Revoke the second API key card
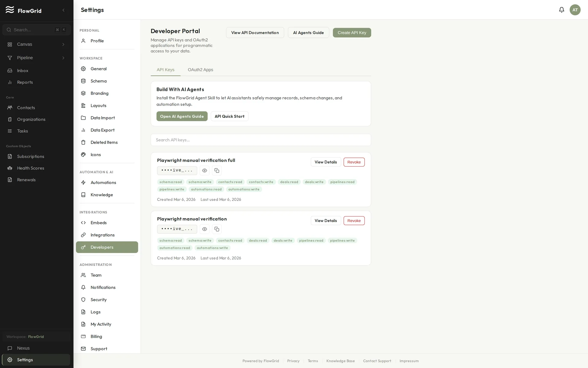Viewport: 588px width, 368px height. click(x=354, y=220)
